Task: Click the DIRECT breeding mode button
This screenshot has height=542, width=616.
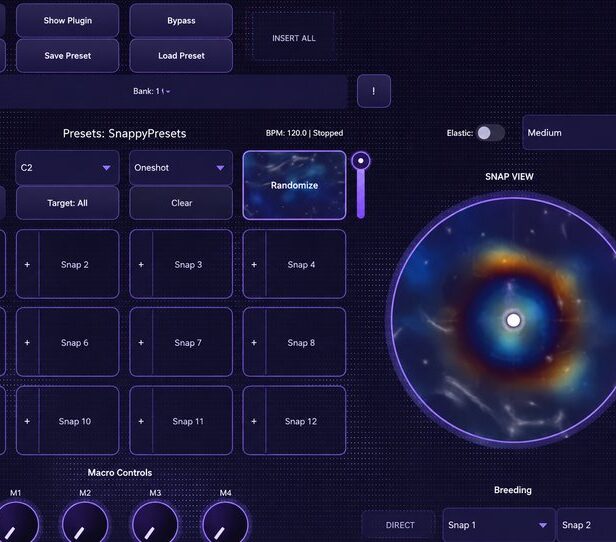Action: tap(400, 525)
